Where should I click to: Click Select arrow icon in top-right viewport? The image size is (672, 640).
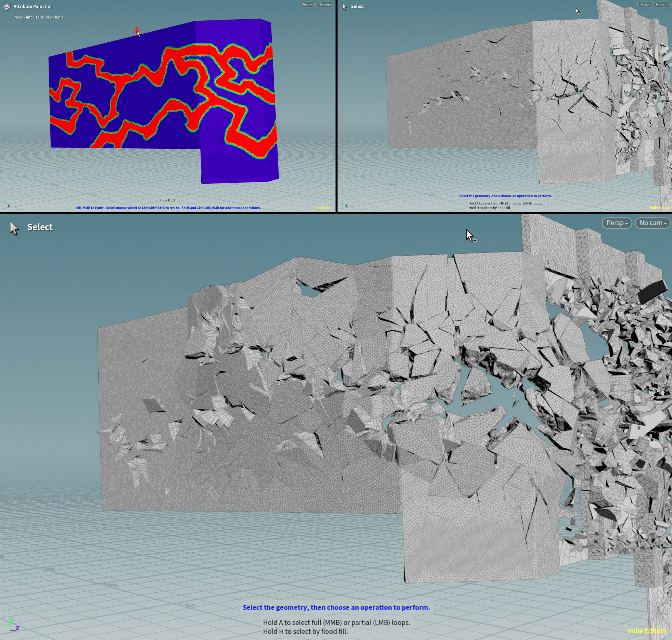345,7
